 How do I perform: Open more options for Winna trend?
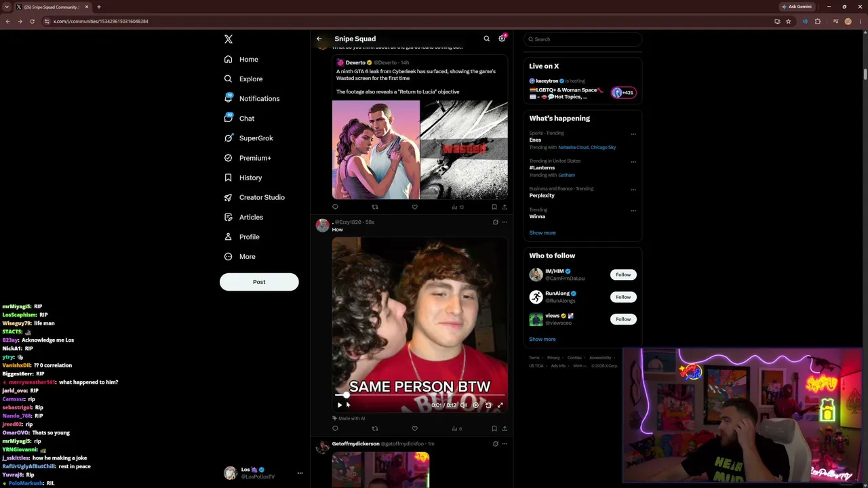pos(633,211)
